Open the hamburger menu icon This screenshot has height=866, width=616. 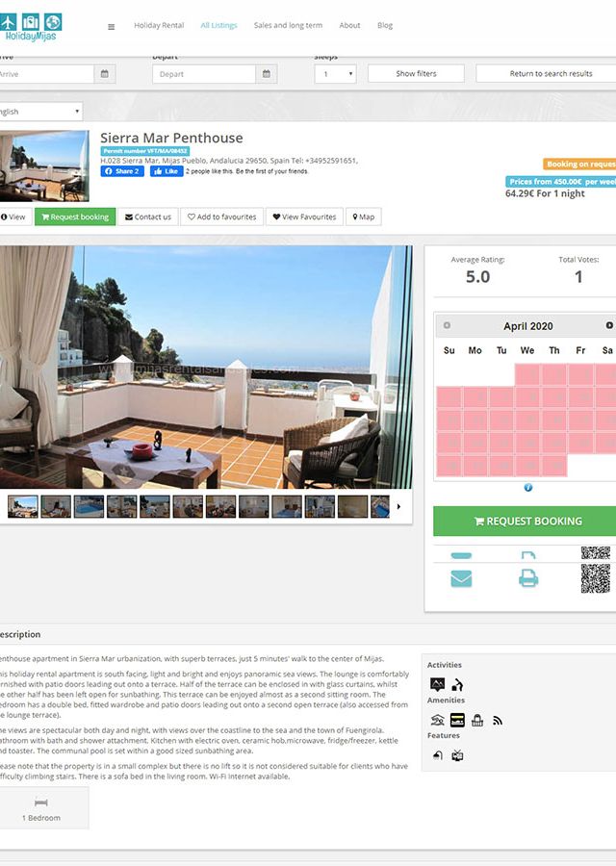tap(111, 27)
